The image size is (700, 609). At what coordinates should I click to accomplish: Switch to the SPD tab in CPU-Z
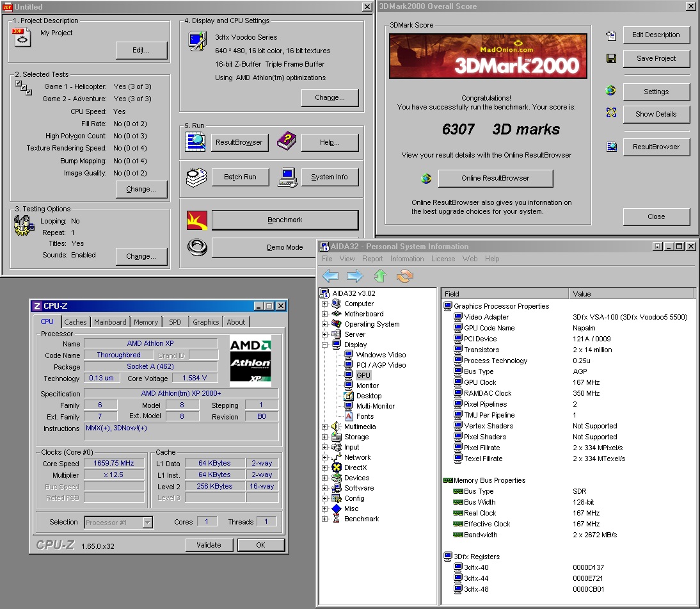click(x=175, y=322)
